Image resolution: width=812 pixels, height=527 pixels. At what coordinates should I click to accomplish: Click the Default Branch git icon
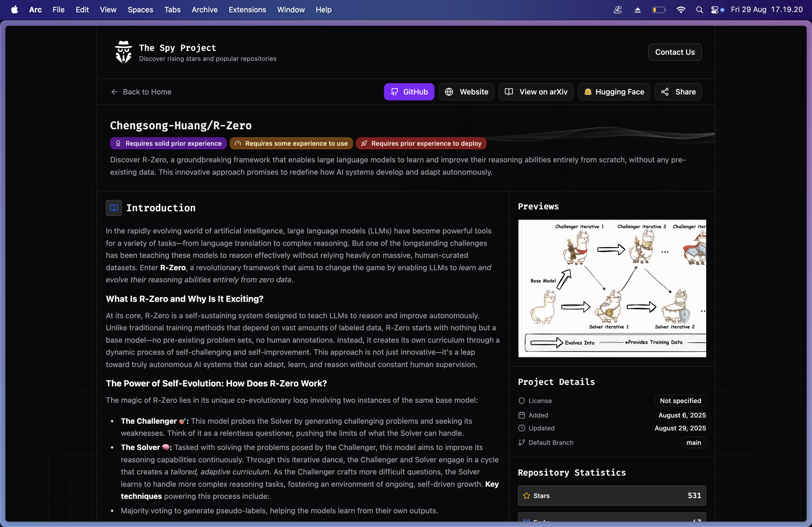tap(521, 442)
